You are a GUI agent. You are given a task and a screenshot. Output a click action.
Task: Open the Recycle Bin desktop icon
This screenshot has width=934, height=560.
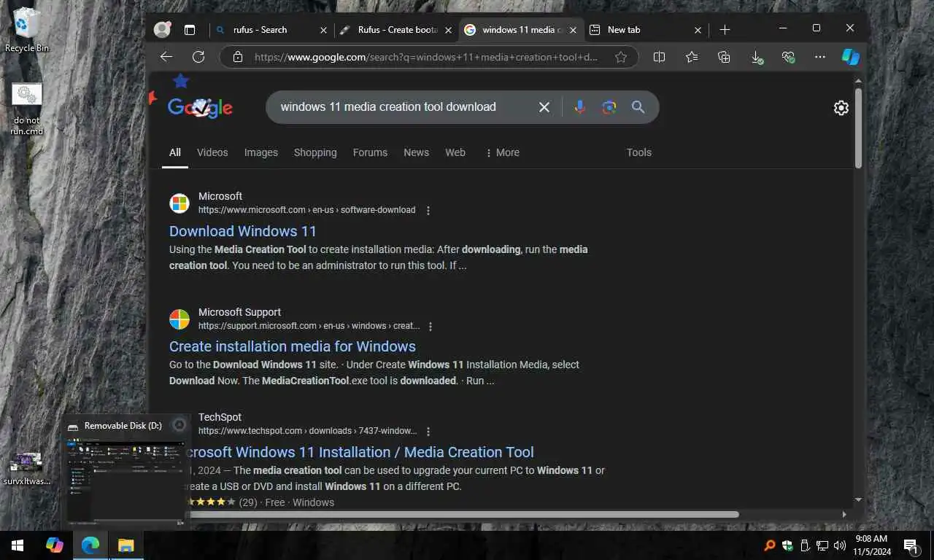click(x=27, y=30)
